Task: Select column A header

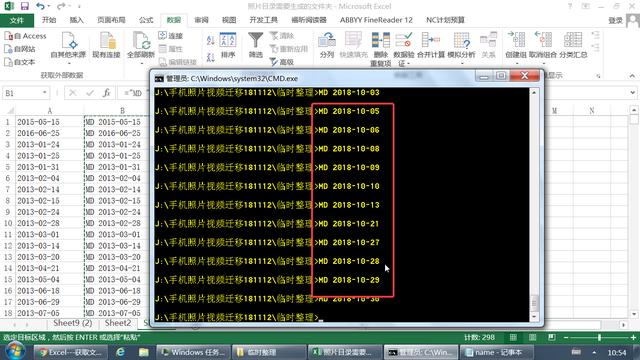Action: point(49,111)
